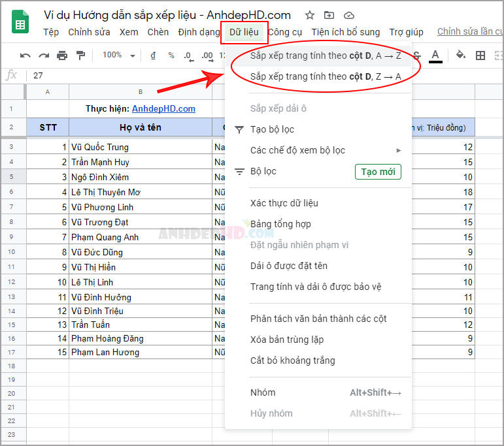
Task: Select cell Trần Mạnh Huy
Action: [141, 162]
